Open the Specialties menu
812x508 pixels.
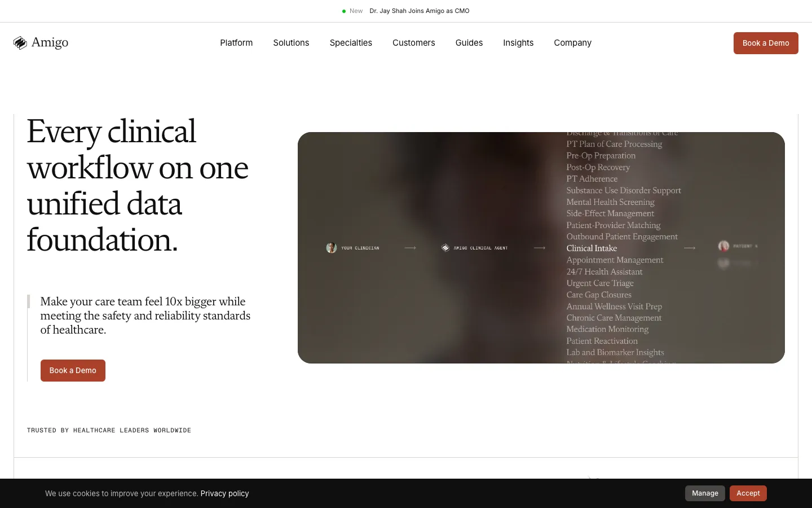pyautogui.click(x=351, y=43)
